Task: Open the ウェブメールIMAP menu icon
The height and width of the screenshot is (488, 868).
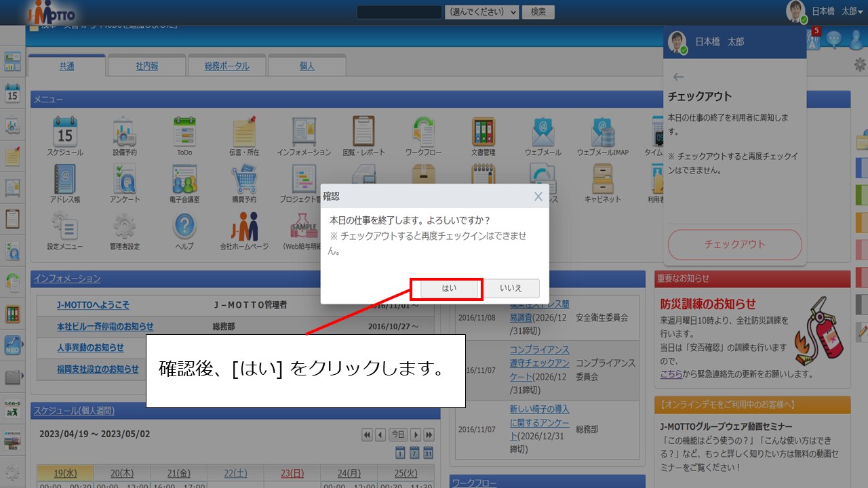Action: [x=603, y=131]
